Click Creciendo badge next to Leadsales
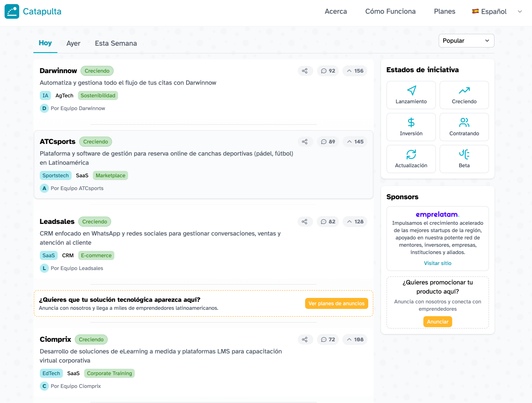Screen dimensions: 532x403 pyautogui.click(x=95, y=222)
